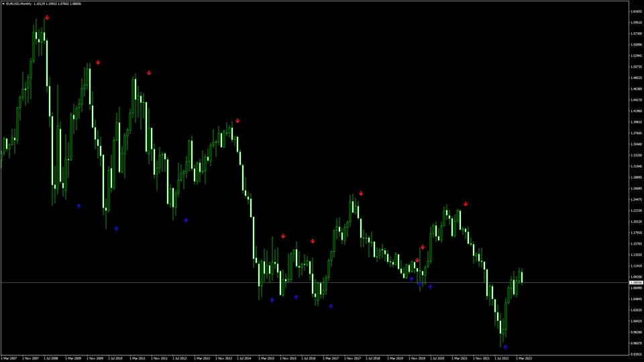Click the 1.28895 price scale label
This screenshot has width=644, height=362.
click(636, 177)
